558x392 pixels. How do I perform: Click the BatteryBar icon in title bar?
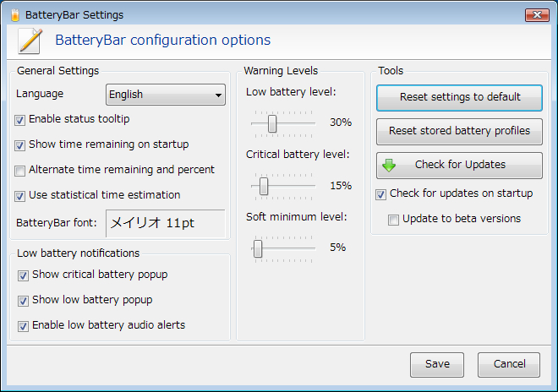[14, 14]
